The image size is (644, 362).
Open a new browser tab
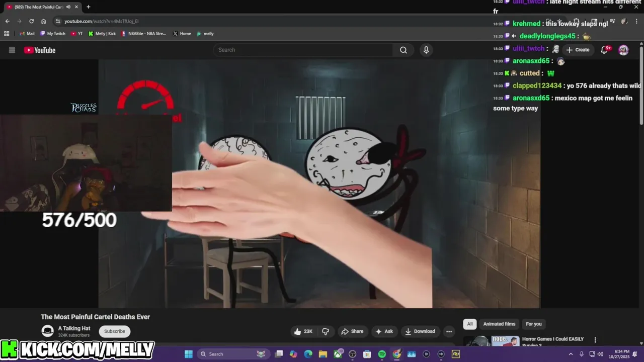(x=89, y=7)
